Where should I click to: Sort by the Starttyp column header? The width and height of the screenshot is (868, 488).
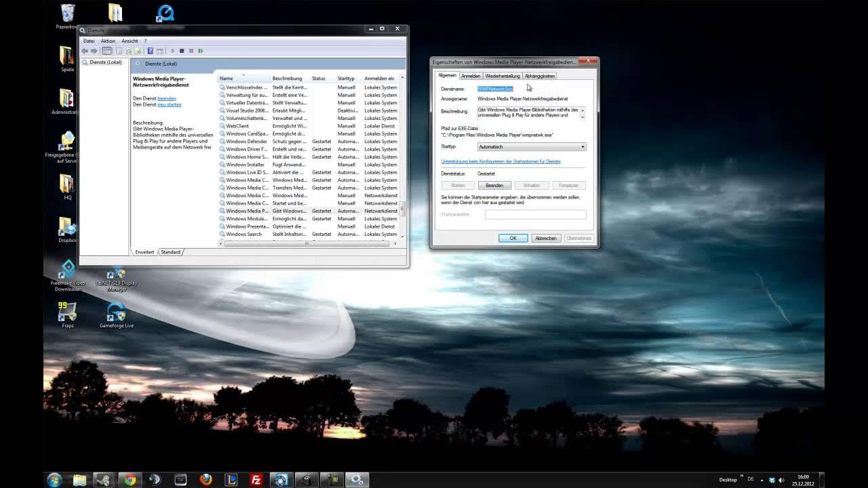[349, 78]
